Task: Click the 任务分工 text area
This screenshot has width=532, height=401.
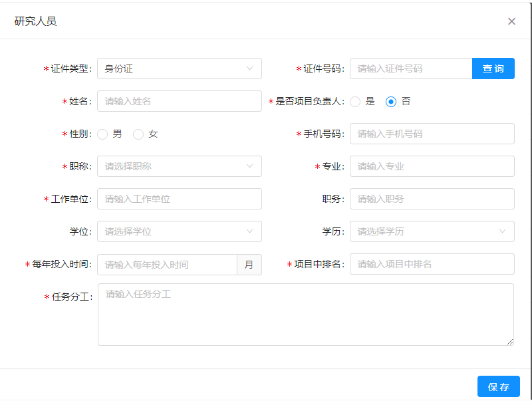Action: (306, 313)
